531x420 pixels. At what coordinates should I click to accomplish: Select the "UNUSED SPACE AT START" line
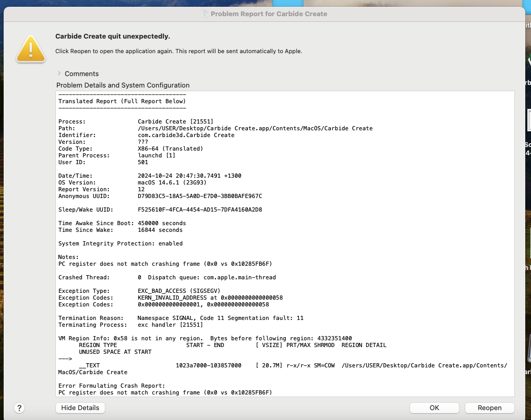click(x=115, y=352)
